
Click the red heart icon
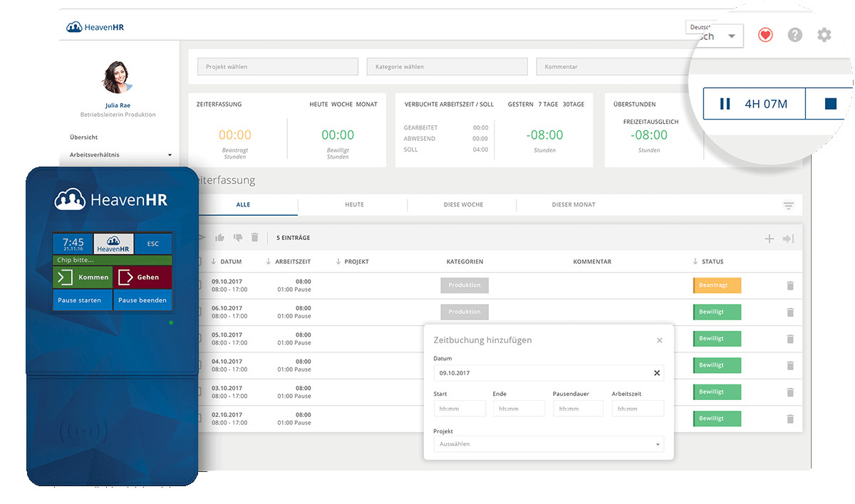click(765, 35)
